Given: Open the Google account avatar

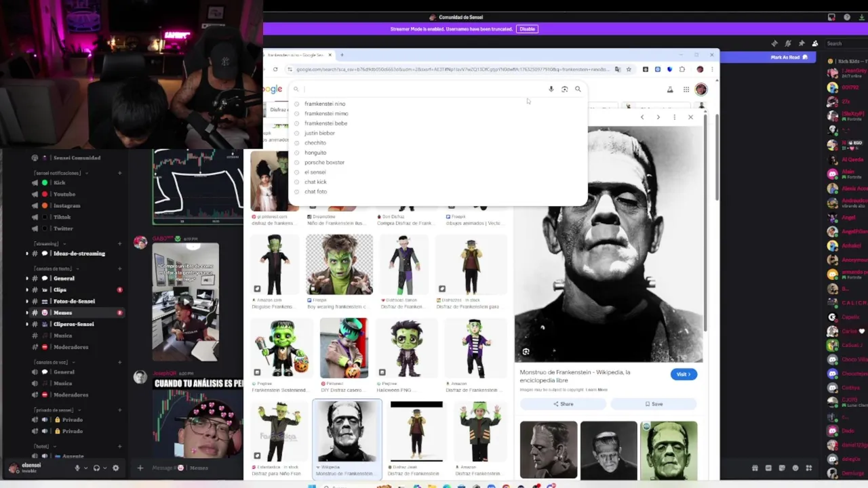Looking at the screenshot, I should coord(701,89).
